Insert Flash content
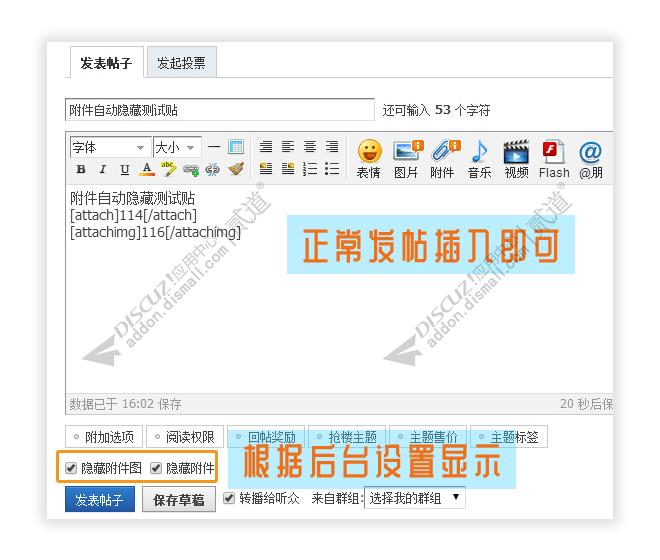 [x=554, y=159]
